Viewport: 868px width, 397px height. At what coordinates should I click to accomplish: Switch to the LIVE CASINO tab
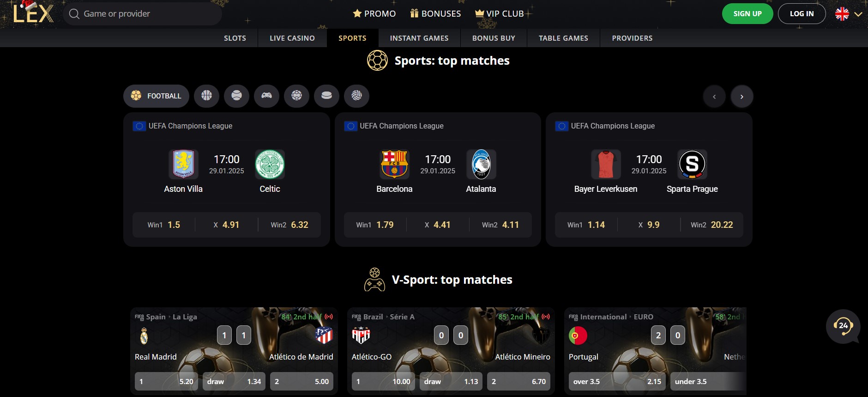click(292, 38)
